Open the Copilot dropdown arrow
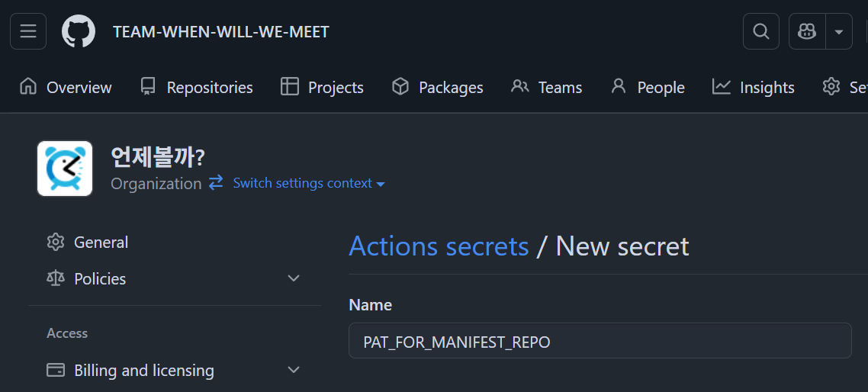The height and width of the screenshot is (392, 868). click(x=839, y=31)
